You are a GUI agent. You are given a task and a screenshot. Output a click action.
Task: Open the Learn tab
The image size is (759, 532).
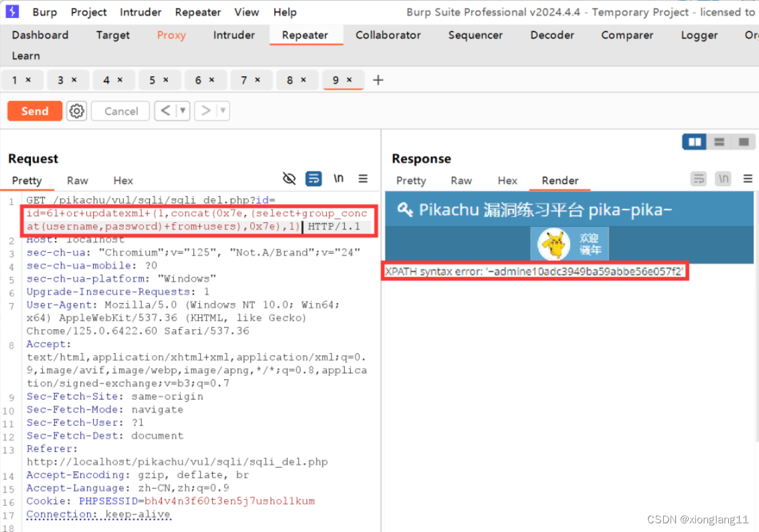tap(26, 56)
